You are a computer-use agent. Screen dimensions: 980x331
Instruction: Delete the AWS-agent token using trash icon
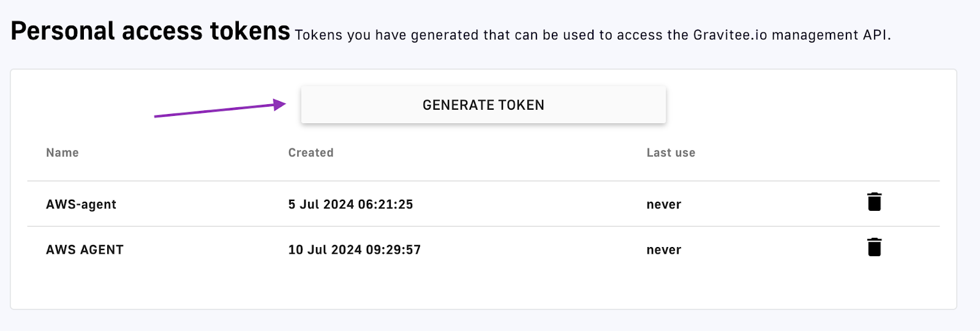click(874, 202)
